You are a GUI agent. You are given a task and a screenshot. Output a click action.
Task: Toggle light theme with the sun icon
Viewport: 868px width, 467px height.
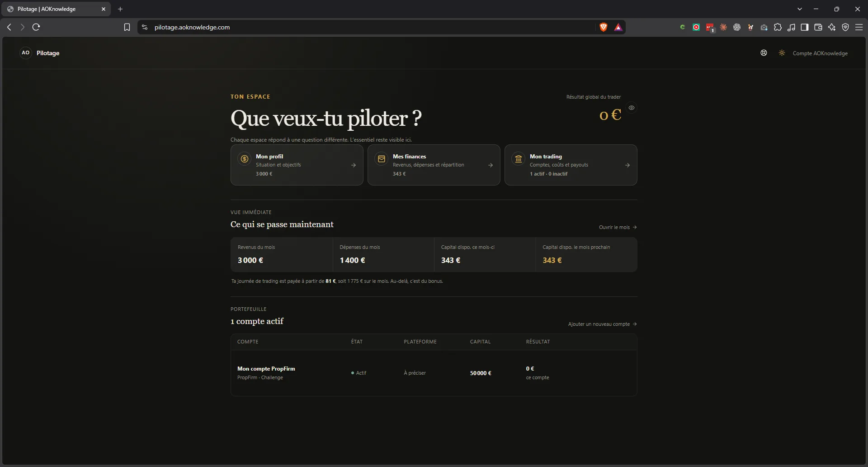[x=782, y=53]
